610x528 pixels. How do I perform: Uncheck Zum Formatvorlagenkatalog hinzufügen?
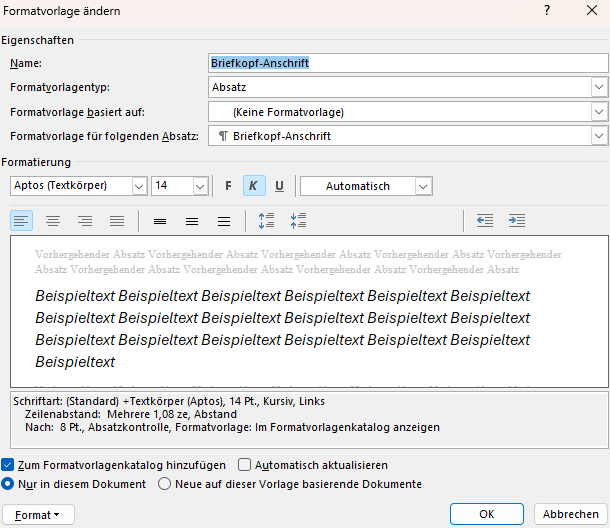(8, 465)
